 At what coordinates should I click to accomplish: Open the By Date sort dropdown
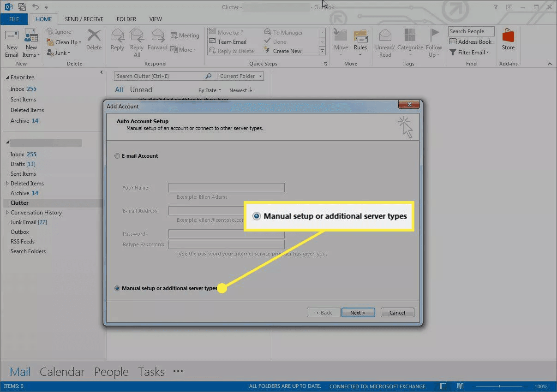pos(210,90)
